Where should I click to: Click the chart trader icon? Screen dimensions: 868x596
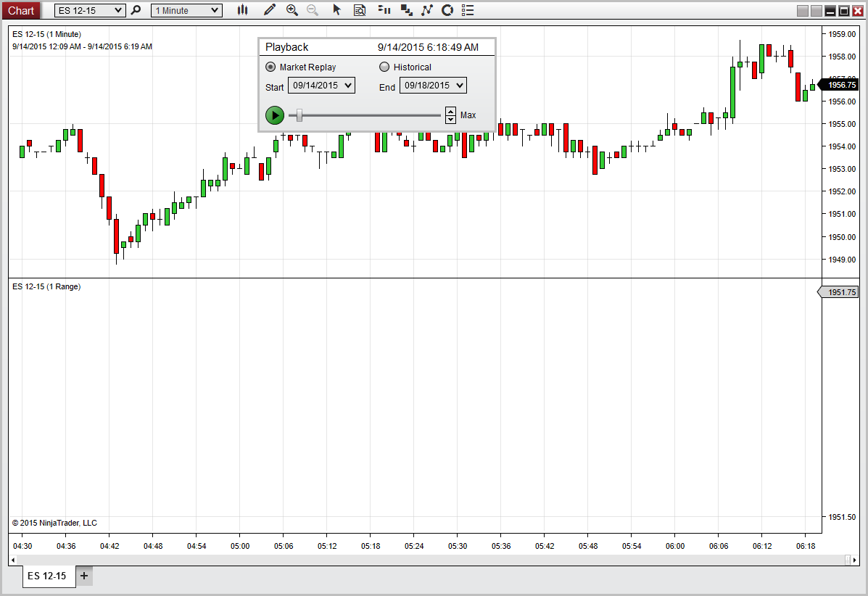384,10
